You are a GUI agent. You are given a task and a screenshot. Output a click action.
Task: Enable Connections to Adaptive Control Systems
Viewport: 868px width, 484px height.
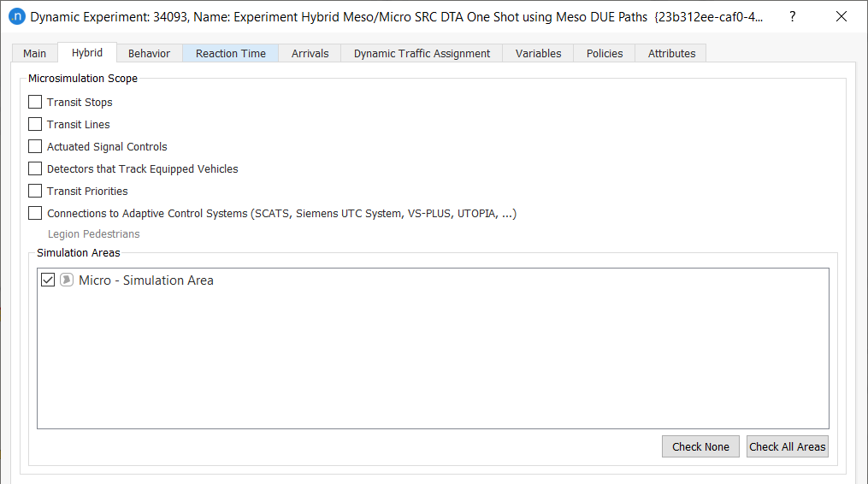(x=35, y=213)
